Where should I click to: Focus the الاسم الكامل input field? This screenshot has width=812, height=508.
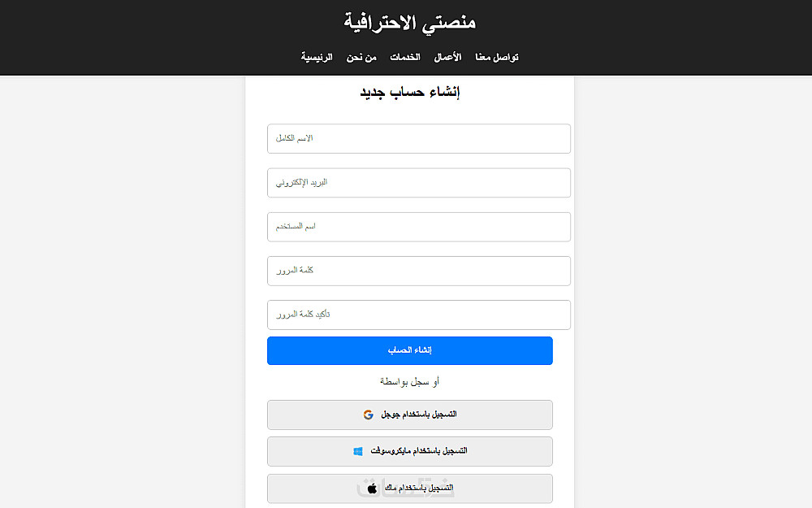[x=418, y=138]
